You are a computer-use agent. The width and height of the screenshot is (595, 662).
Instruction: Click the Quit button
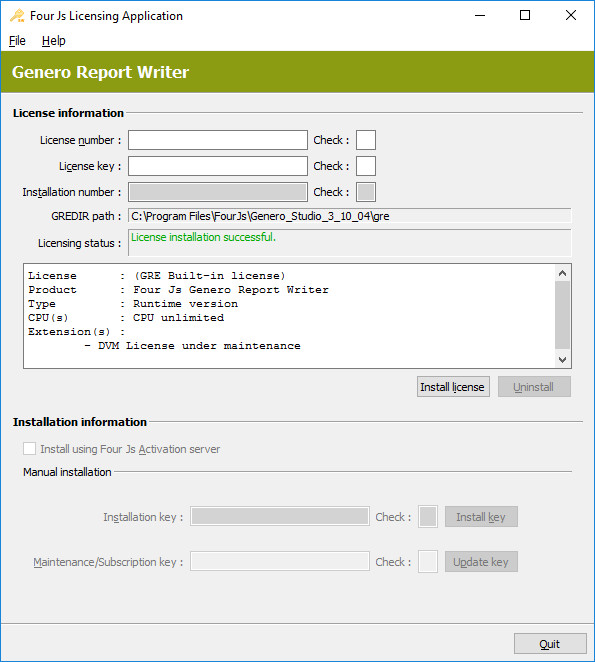(x=550, y=644)
